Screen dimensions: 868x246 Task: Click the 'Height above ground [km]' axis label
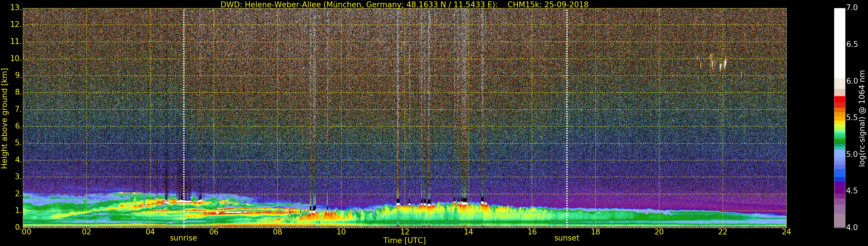pos(4,118)
